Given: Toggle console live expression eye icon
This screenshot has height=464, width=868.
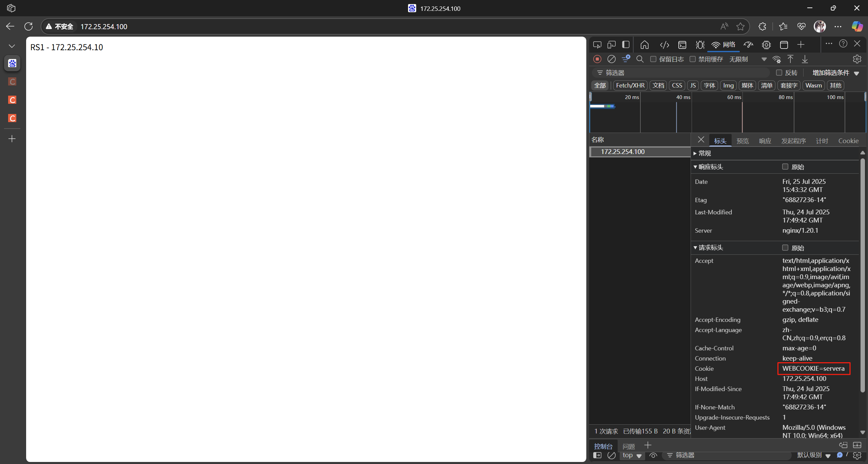Looking at the screenshot, I should click(653, 456).
